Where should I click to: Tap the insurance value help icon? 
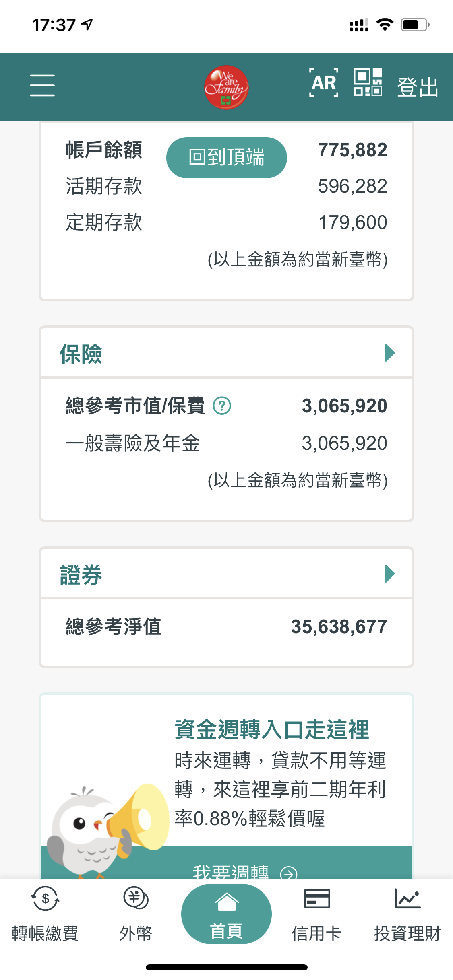pos(222,406)
